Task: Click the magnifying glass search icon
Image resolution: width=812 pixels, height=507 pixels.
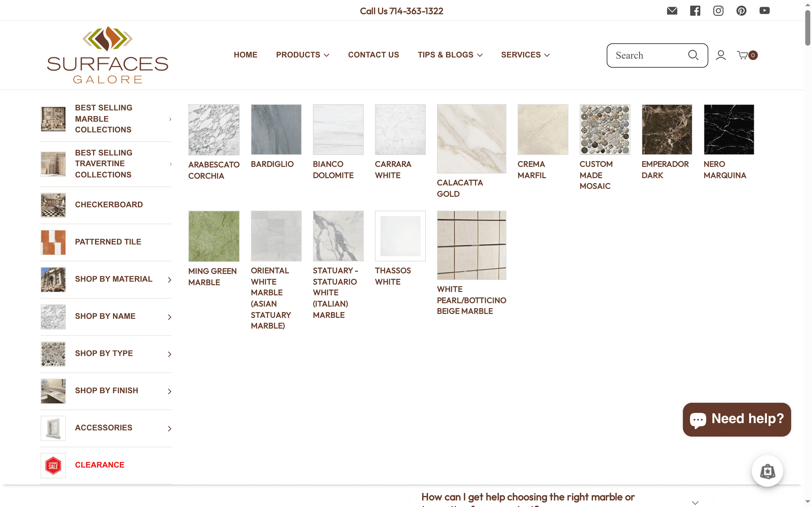Action: click(693, 55)
